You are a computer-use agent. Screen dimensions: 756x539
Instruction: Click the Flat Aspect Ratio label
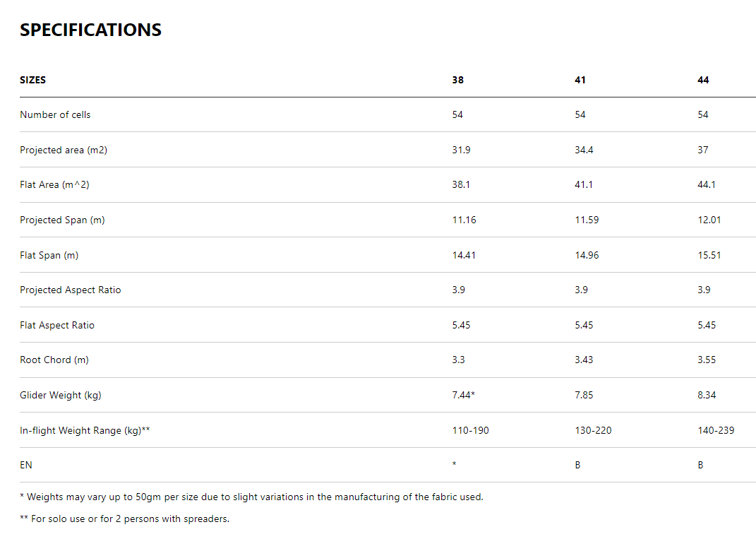(57, 325)
